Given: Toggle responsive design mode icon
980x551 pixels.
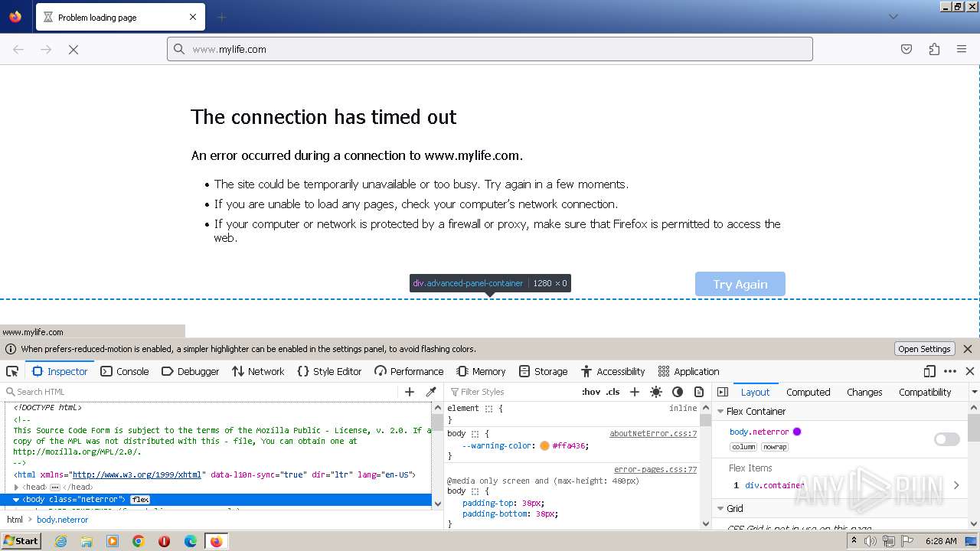Looking at the screenshot, I should point(929,371).
